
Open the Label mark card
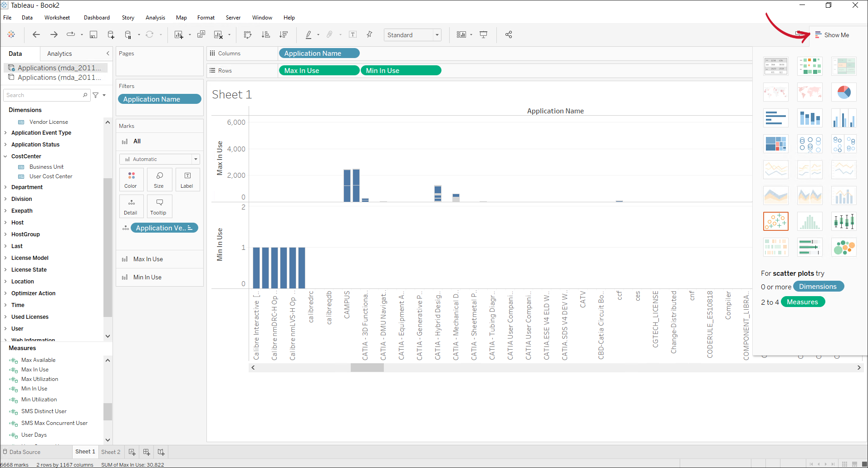pyautogui.click(x=187, y=180)
